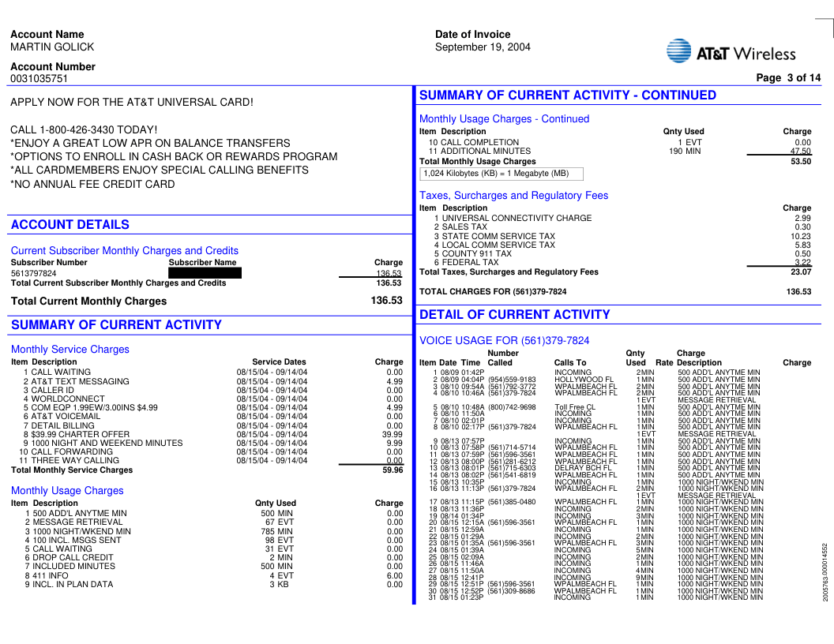Select the ACCOUNT DETAILS section heading
Image resolution: width=834 pixels, height=644 pixels.
pos(70,225)
